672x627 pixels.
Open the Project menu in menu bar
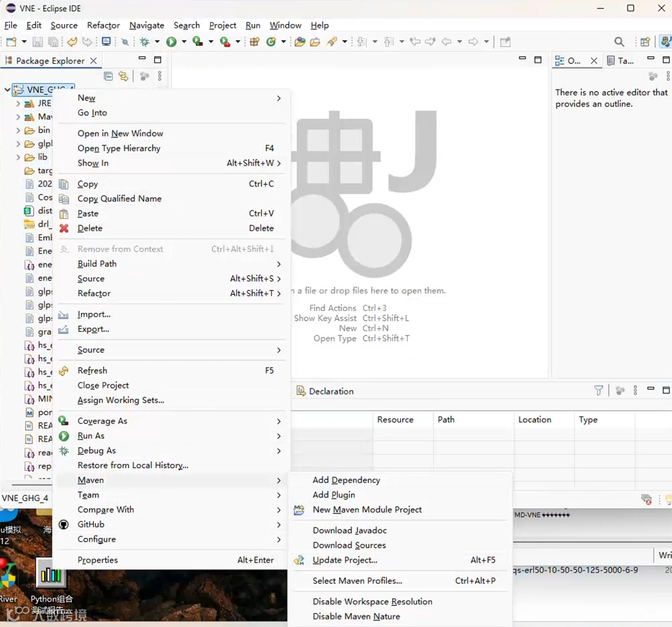[x=222, y=26]
